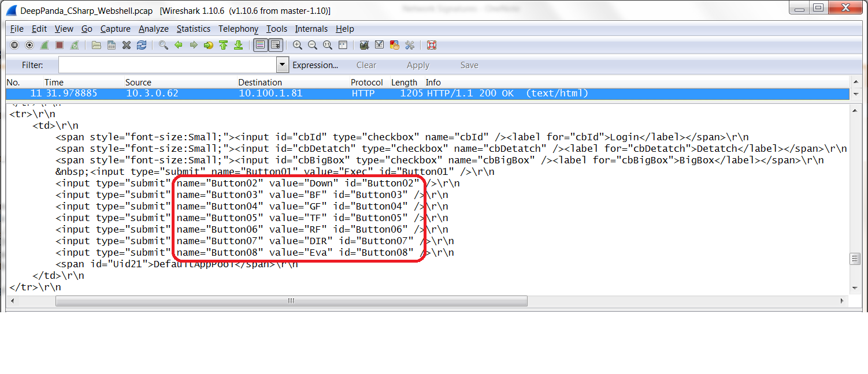Select destination address 10.100.1.81 cell
This screenshot has height=374, width=868.
pyautogui.click(x=271, y=93)
